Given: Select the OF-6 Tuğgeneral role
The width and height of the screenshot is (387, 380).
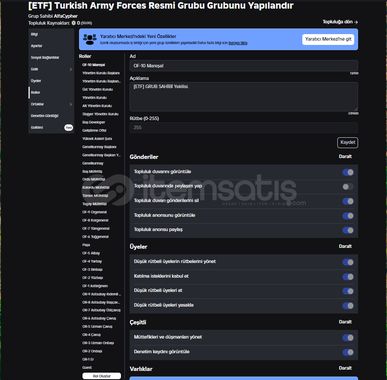Looking at the screenshot, I should click(95, 237).
